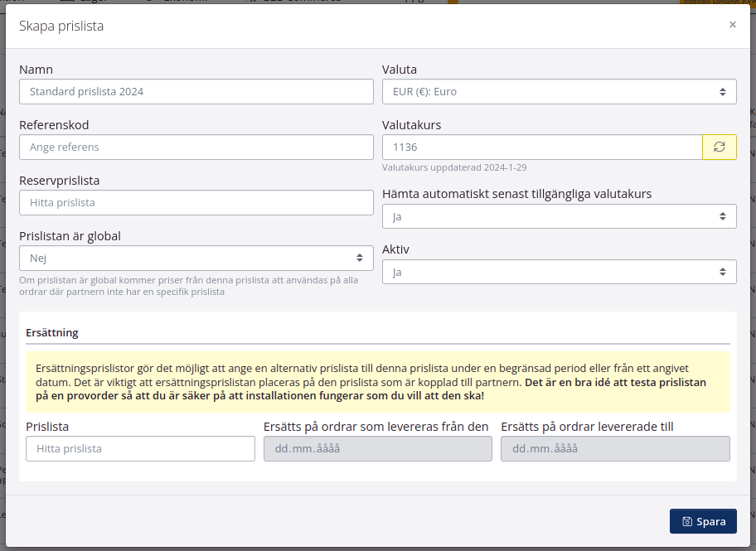Click the yellow Ersättningsprislistor info box
This screenshot has width=756, height=551.
point(377,381)
